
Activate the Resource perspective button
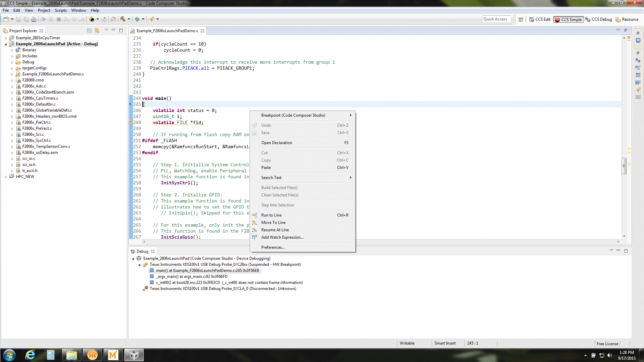coord(627,19)
